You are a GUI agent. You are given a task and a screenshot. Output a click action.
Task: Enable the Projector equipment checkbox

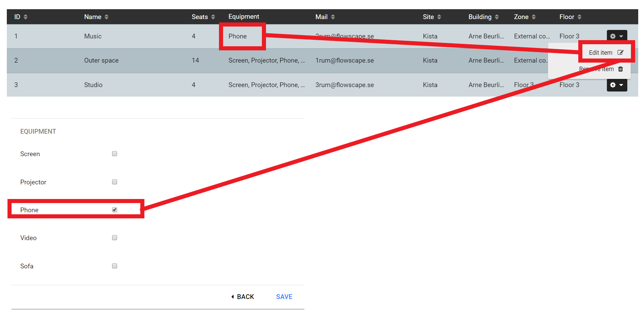(x=114, y=182)
